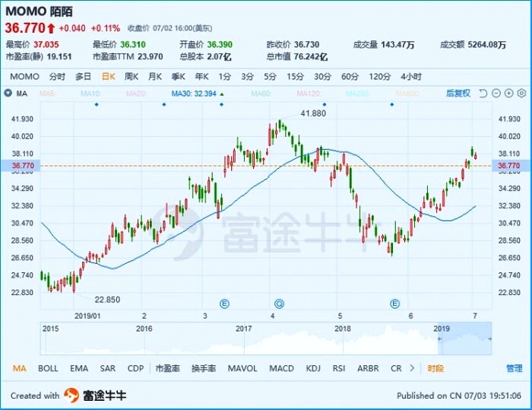Click the 时段 time period button
Viewport: 532px width, 410px height.
click(435, 368)
